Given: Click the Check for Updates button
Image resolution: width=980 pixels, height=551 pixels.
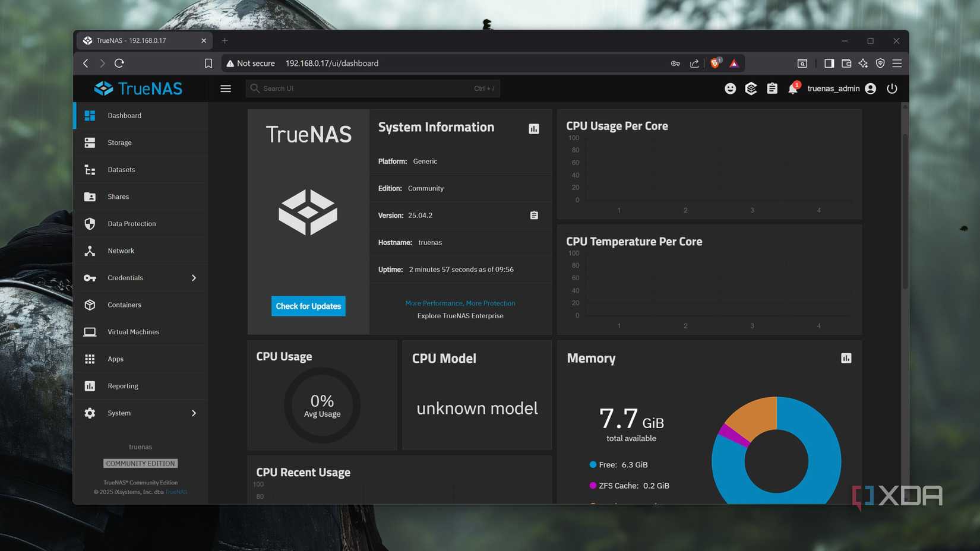Looking at the screenshot, I should pyautogui.click(x=308, y=306).
